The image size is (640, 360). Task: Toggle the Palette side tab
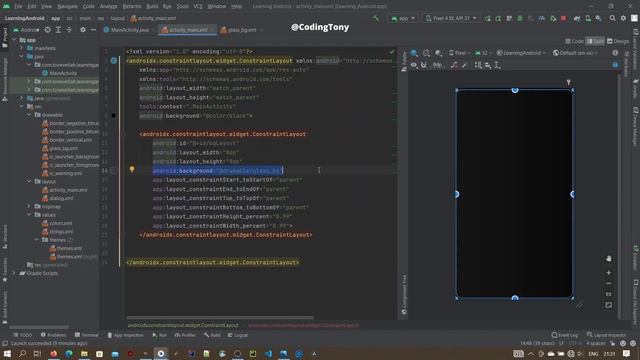click(404, 61)
